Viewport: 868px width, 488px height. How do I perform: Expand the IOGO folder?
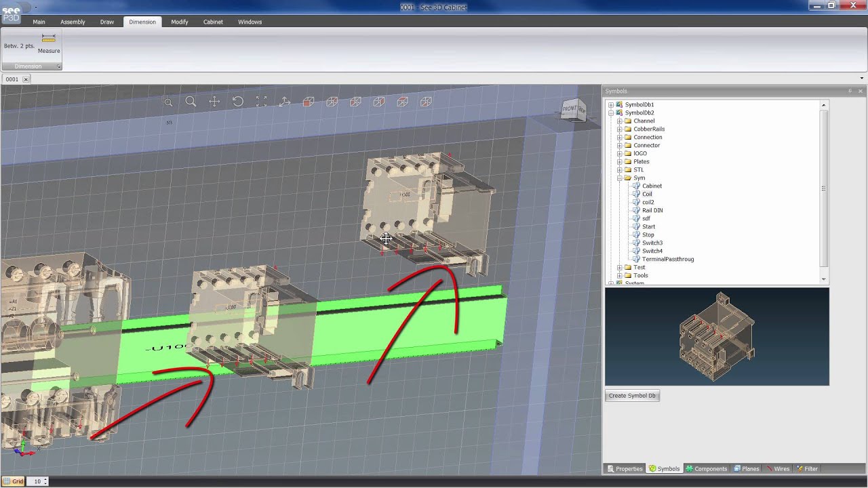619,153
